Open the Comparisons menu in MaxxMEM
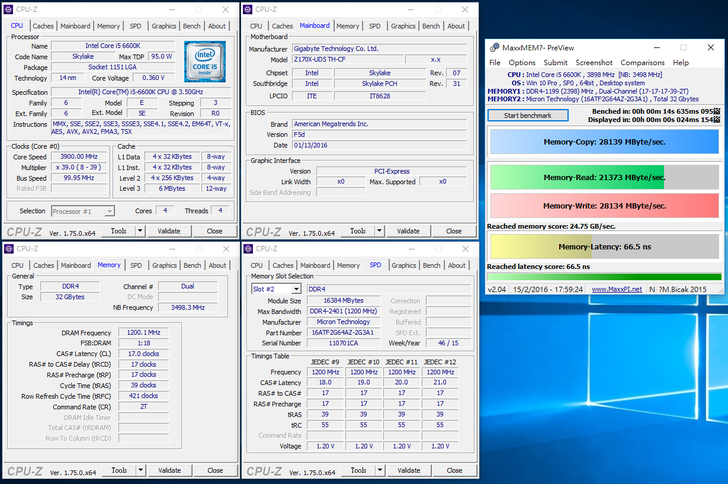The image size is (728, 484). 641,63
